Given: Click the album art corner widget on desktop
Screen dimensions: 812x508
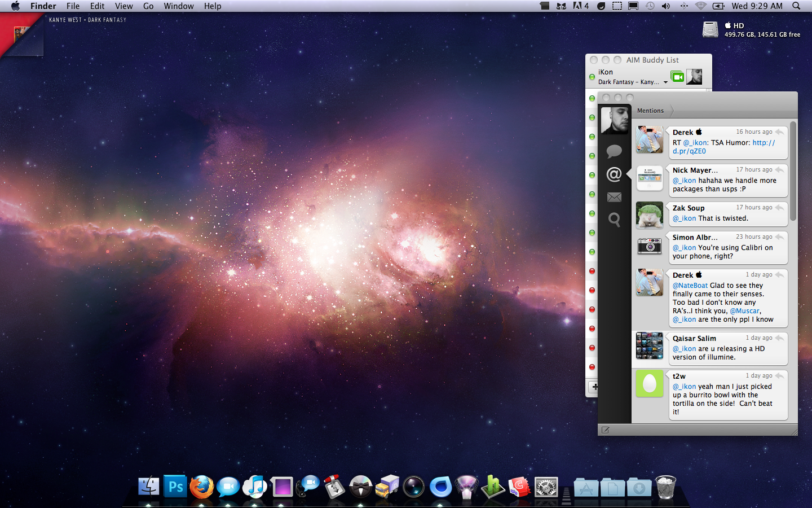Looking at the screenshot, I should tap(21, 35).
